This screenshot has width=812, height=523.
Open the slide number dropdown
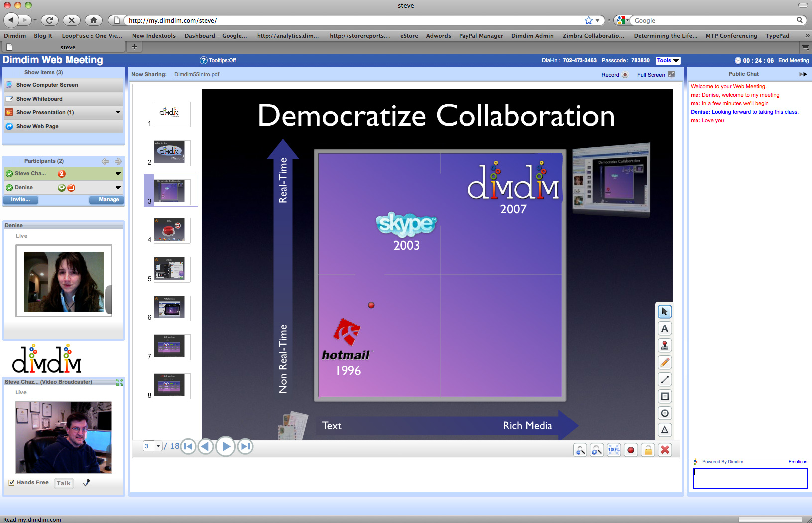click(158, 446)
